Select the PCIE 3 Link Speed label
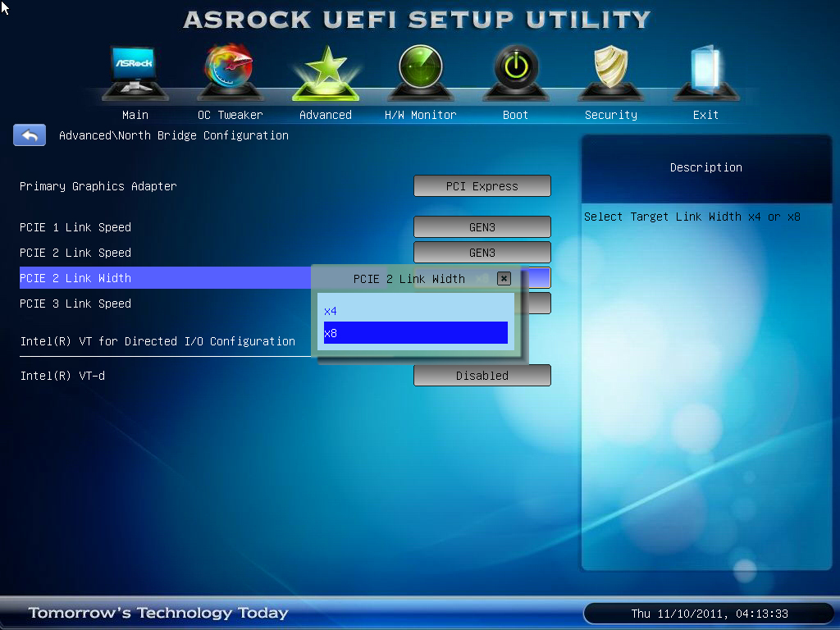Screen dimensions: 840x630 (x=75, y=304)
